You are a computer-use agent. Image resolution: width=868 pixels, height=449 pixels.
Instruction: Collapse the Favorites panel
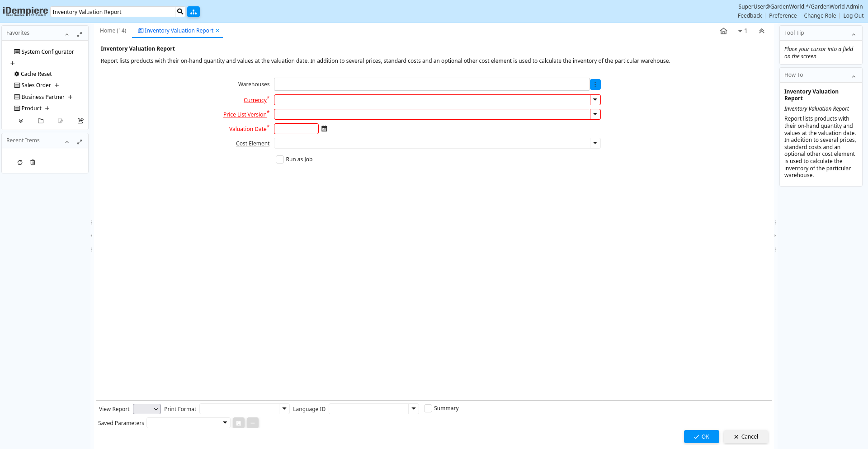(x=67, y=34)
